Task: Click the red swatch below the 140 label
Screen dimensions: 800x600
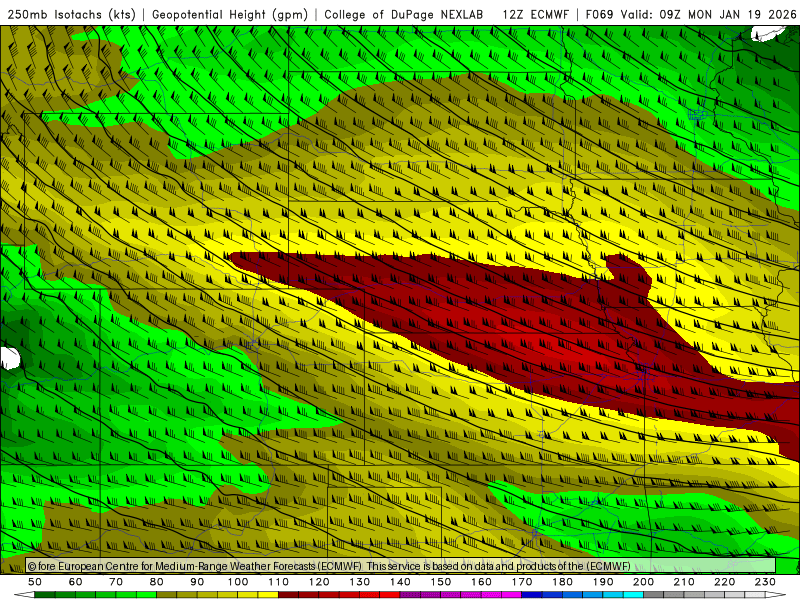Action: pyautogui.click(x=390, y=595)
